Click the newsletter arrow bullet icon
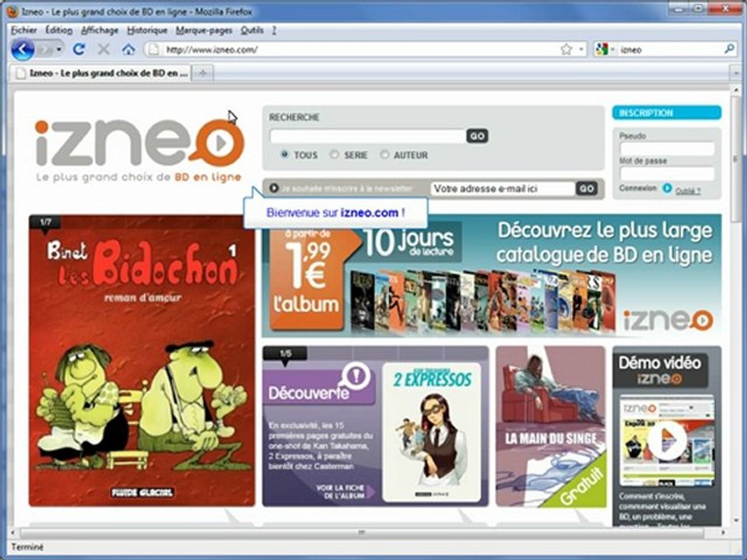Image resolution: width=747 pixels, height=560 pixels. coord(273,188)
